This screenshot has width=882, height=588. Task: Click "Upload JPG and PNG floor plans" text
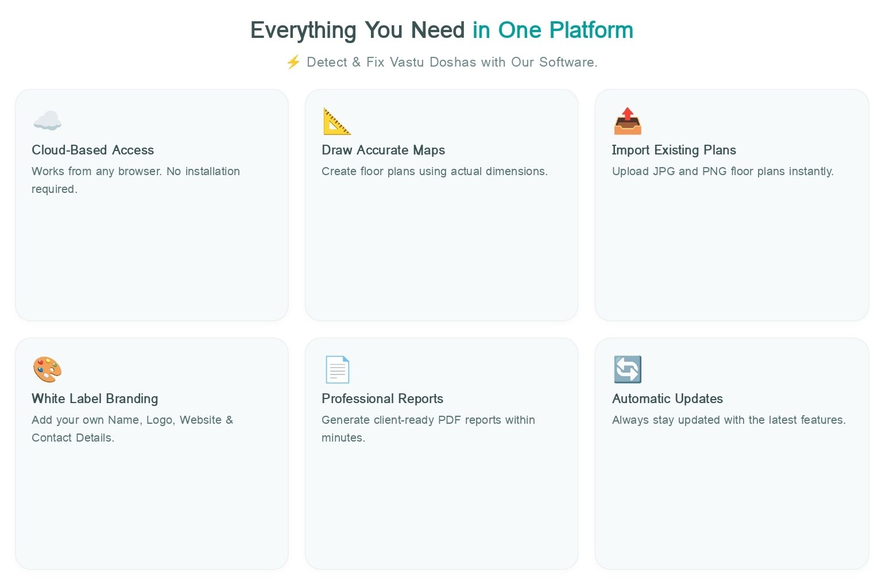coord(723,171)
